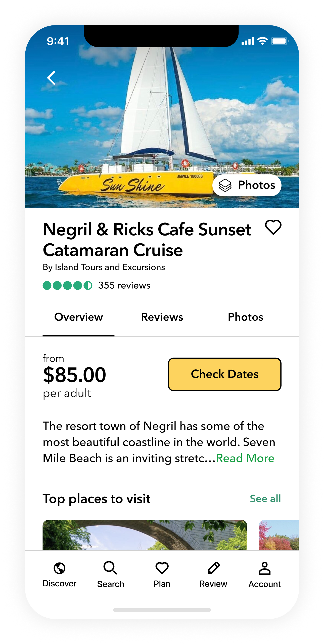This screenshot has width=324, height=644.
Task: Open the Photos tab
Action: click(x=245, y=317)
